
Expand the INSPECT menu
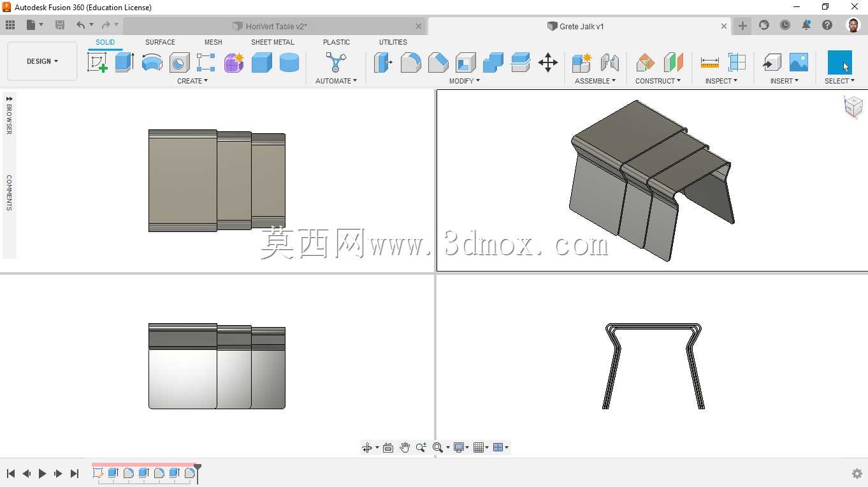721,81
